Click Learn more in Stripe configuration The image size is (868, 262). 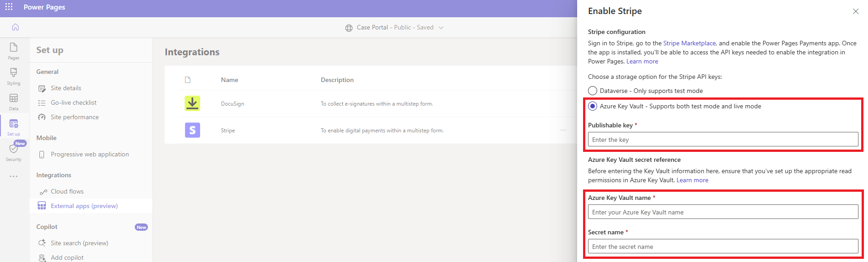coord(642,61)
